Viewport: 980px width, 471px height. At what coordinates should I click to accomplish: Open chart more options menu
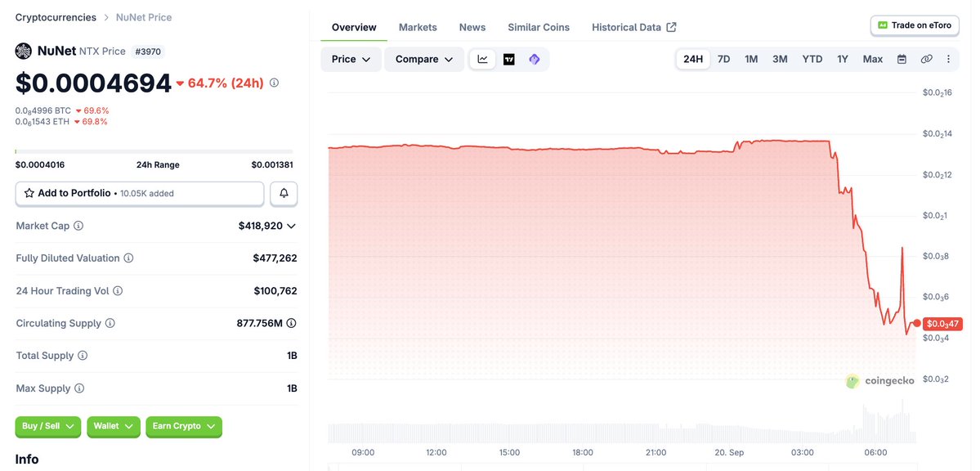[x=948, y=60]
